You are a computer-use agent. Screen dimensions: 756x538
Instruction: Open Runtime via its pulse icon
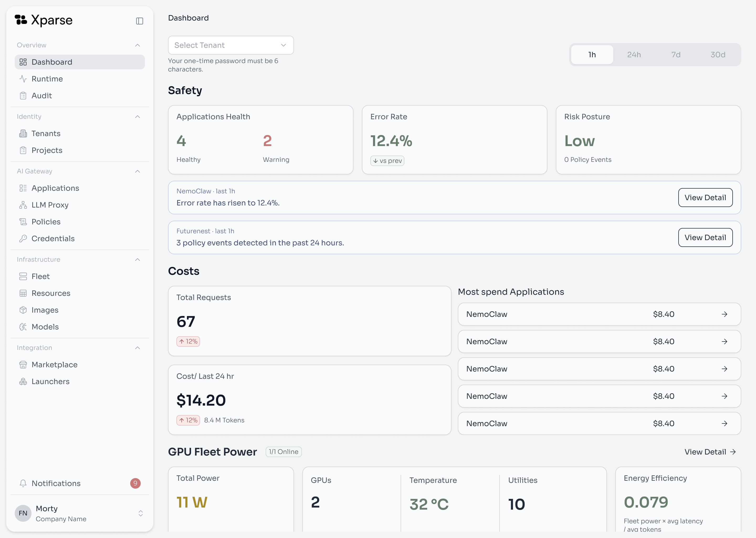point(23,79)
